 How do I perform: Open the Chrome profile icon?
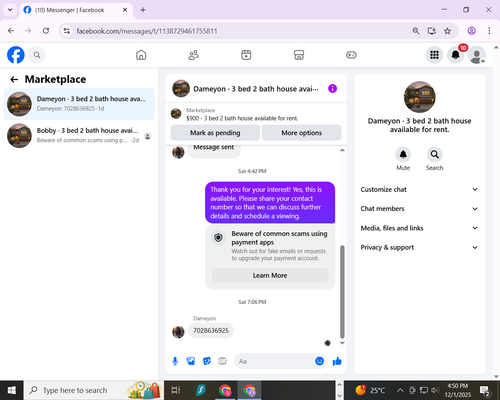pyautogui.click(x=472, y=31)
